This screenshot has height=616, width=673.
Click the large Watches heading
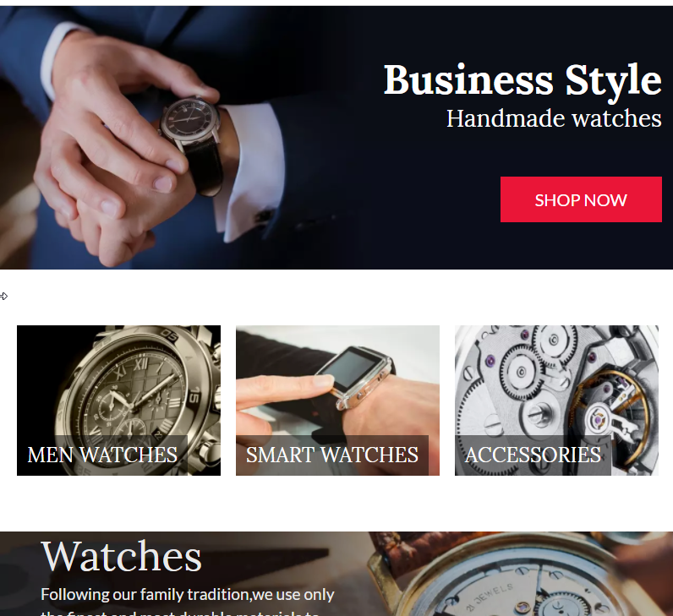pos(122,556)
